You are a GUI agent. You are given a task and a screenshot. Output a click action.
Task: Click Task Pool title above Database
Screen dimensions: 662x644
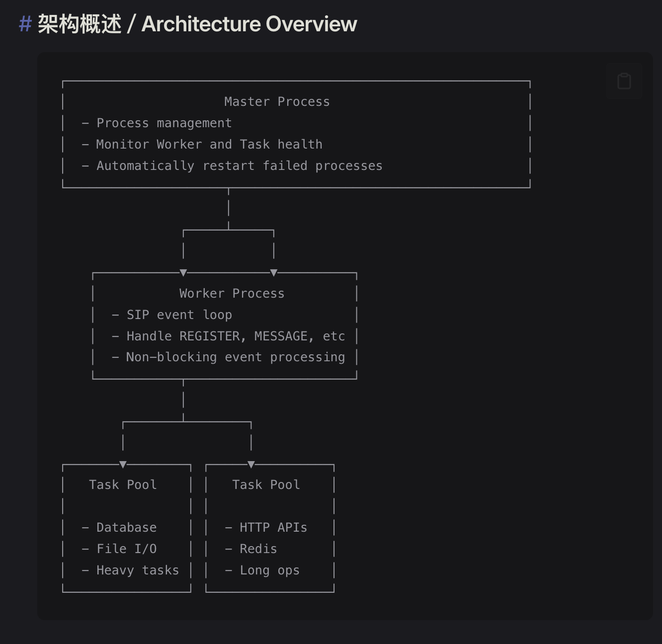(123, 485)
